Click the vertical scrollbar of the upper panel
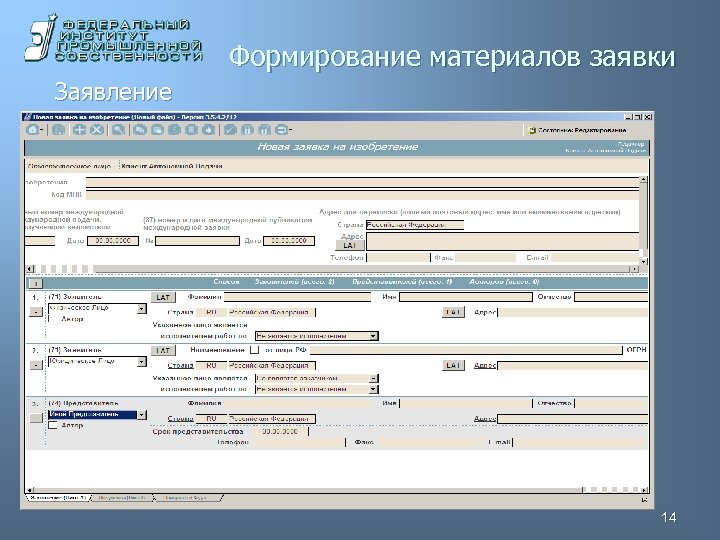 [x=644, y=220]
